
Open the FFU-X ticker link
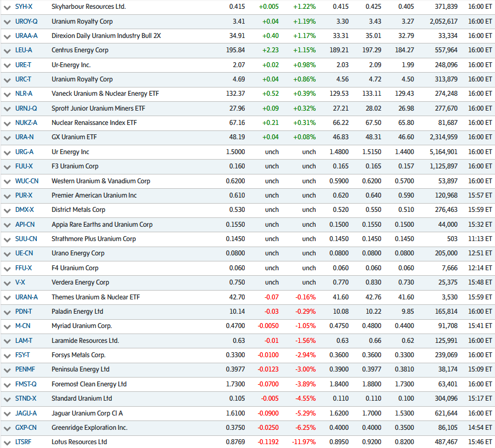[x=23, y=268]
